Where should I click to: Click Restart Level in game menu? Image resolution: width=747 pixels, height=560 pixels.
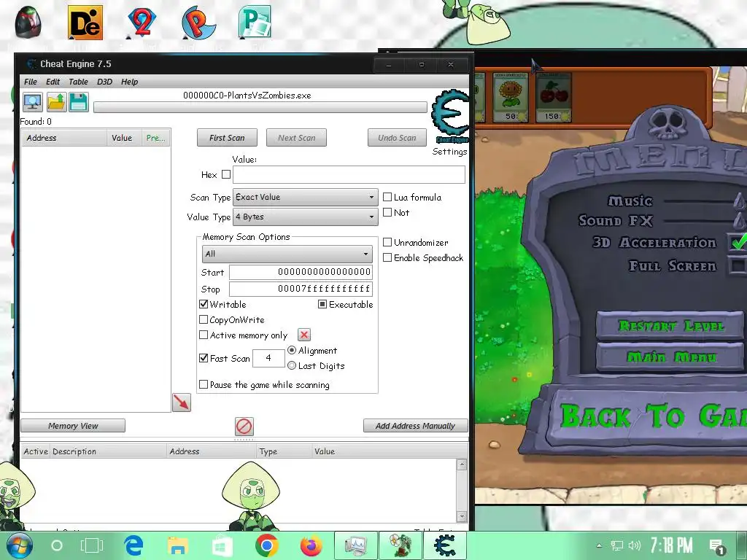click(670, 326)
